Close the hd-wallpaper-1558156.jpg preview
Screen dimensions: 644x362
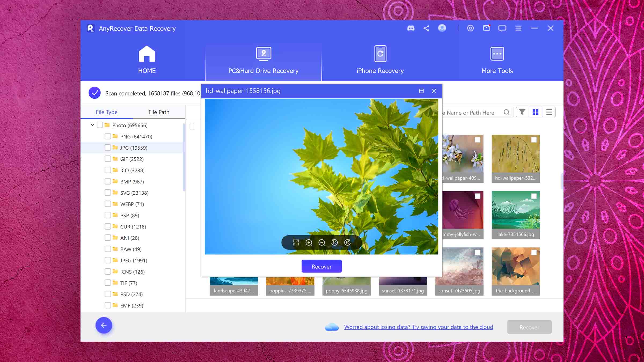click(x=434, y=91)
